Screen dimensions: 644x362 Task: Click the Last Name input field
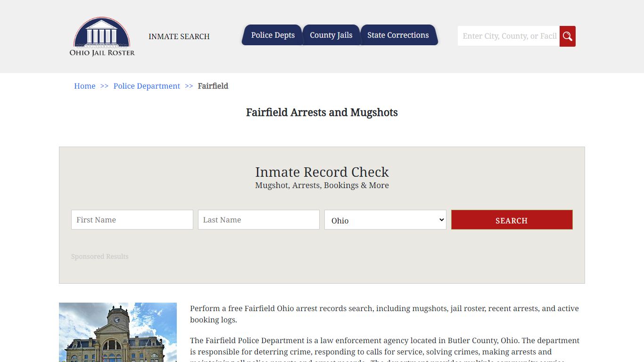(x=259, y=220)
